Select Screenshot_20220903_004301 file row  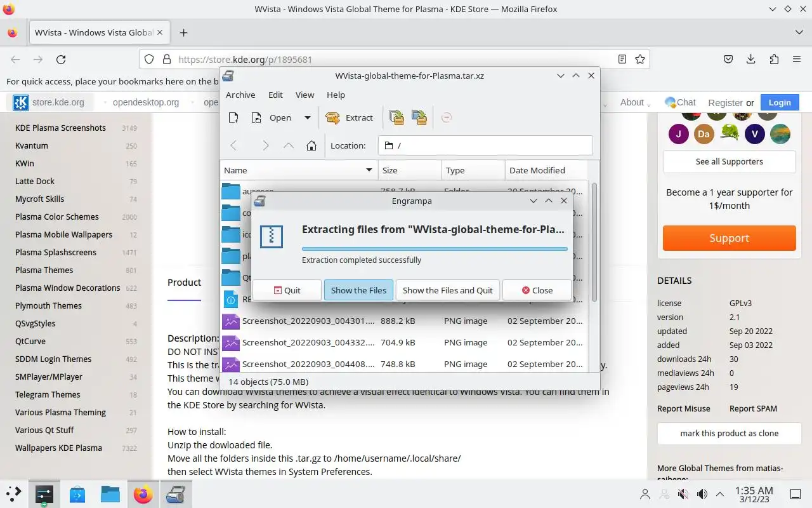click(403, 321)
